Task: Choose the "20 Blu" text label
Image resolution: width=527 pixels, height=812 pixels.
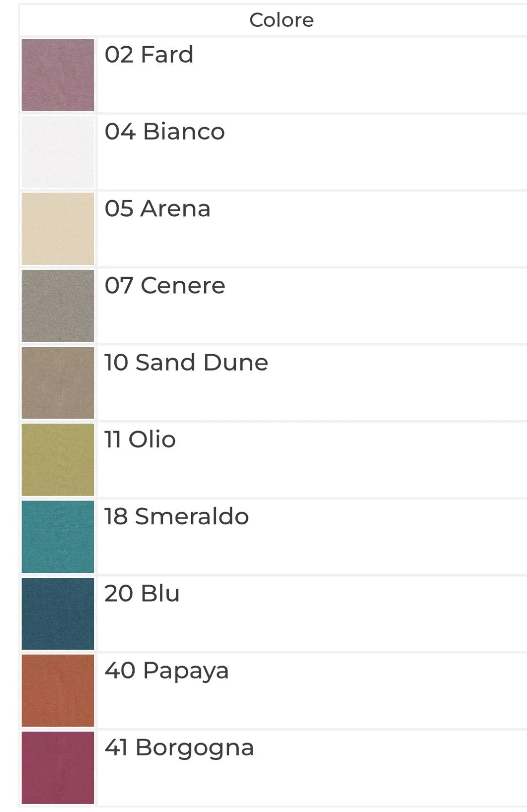Action: pyautogui.click(x=142, y=593)
